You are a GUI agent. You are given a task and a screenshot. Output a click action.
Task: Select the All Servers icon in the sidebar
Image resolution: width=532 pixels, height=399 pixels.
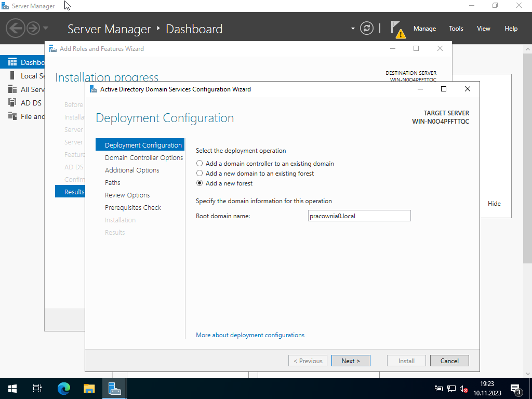pos(12,89)
